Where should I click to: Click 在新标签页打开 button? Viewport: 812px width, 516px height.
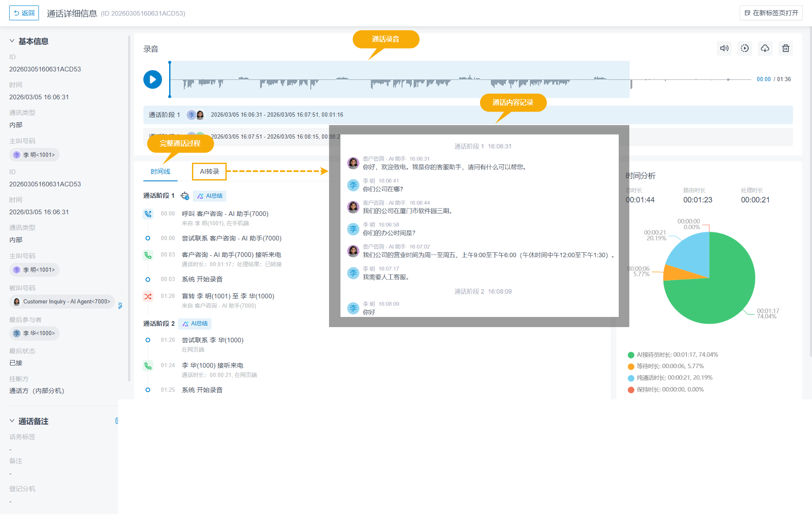pos(771,13)
